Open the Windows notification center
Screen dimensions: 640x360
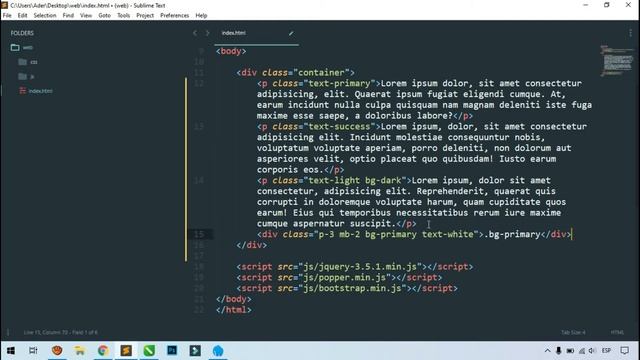pos(624,351)
